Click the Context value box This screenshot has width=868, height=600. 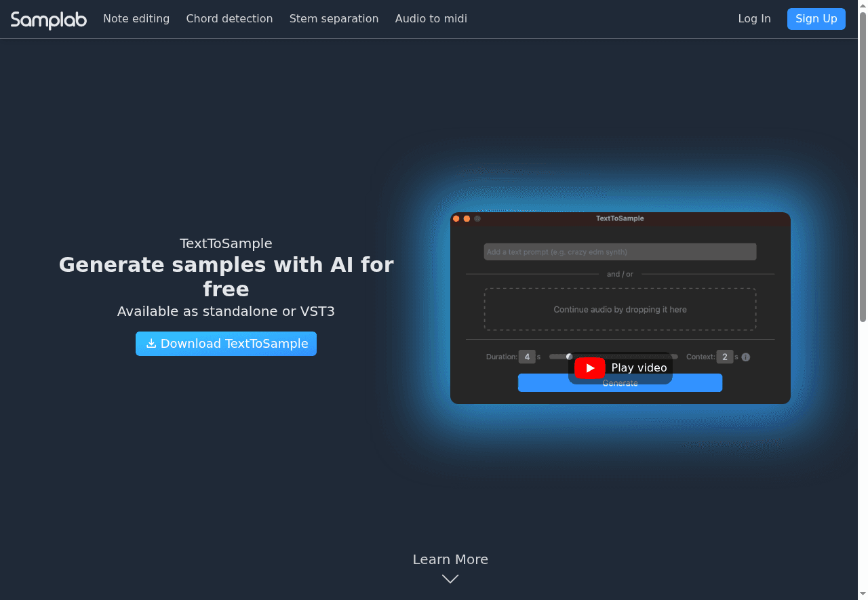point(725,357)
